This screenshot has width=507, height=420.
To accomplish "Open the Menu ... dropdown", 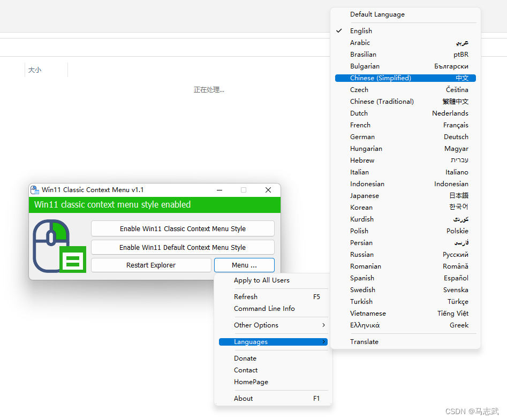I will (244, 265).
